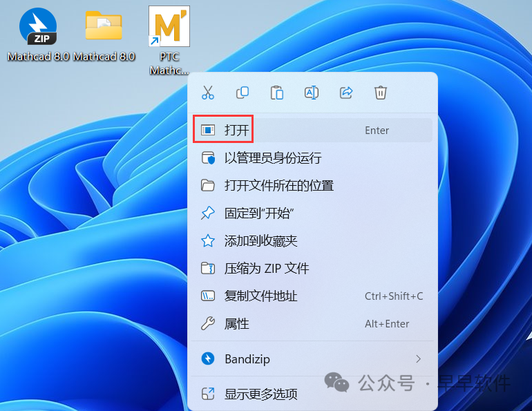Open 属性 from the context menu
The width and height of the screenshot is (532, 411).
point(312,324)
